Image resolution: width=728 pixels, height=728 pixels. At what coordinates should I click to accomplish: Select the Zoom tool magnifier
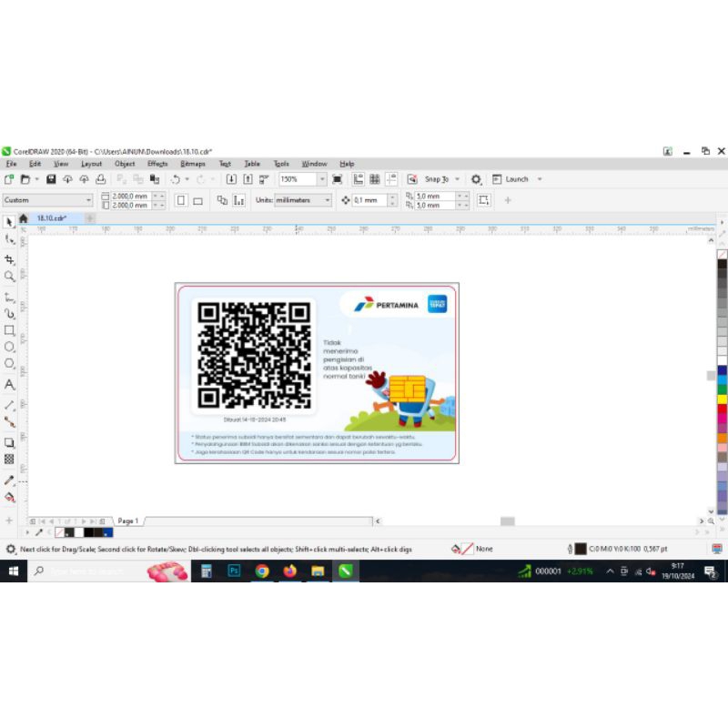click(x=9, y=276)
